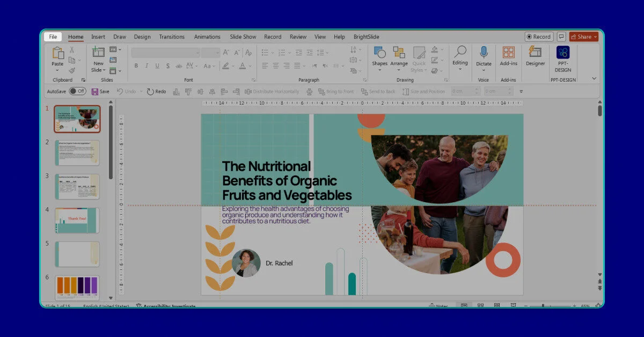The height and width of the screenshot is (337, 644).
Task: Click the PPT-DESIGN add-in icon
Action: point(563,53)
